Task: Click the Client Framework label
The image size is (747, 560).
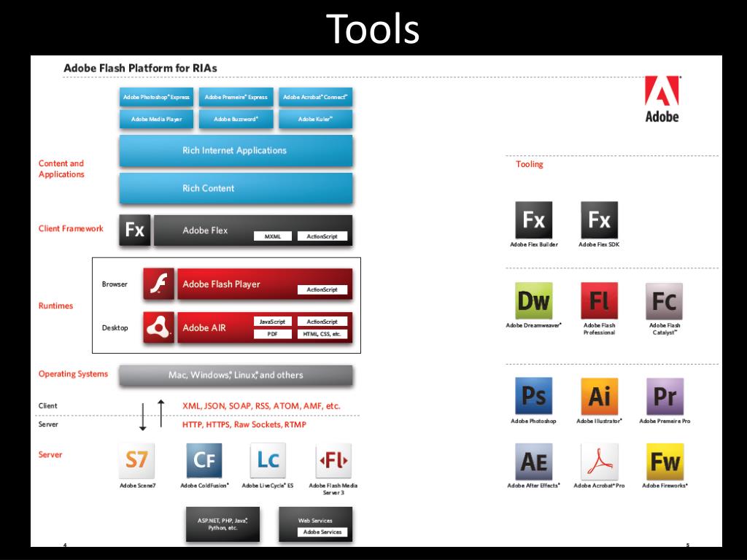Action: pyautogui.click(x=71, y=228)
